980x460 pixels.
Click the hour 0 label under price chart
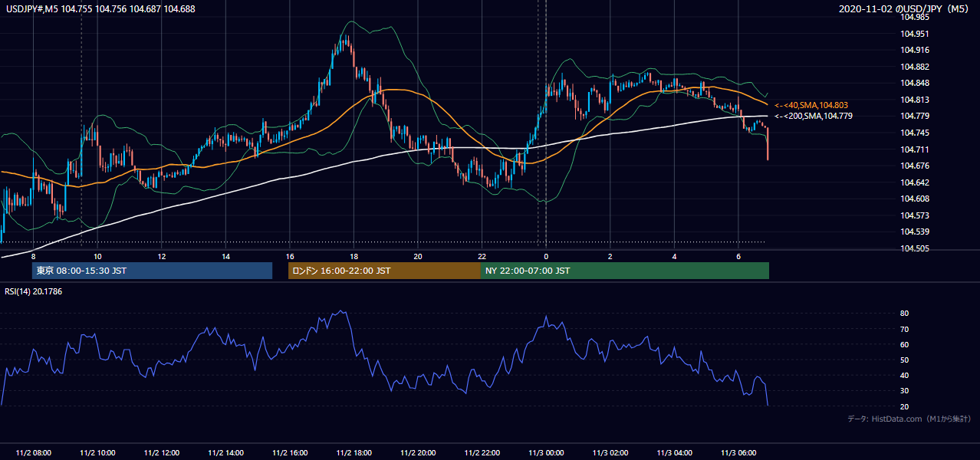[x=546, y=256]
